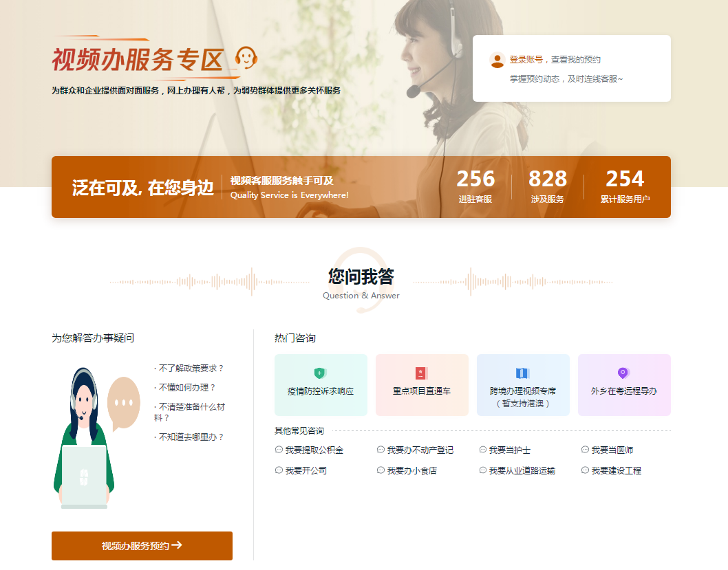This screenshot has height=570, width=728.
Task: Click the shield icon on 疫情防控诉求响应 card
Action: click(x=321, y=373)
